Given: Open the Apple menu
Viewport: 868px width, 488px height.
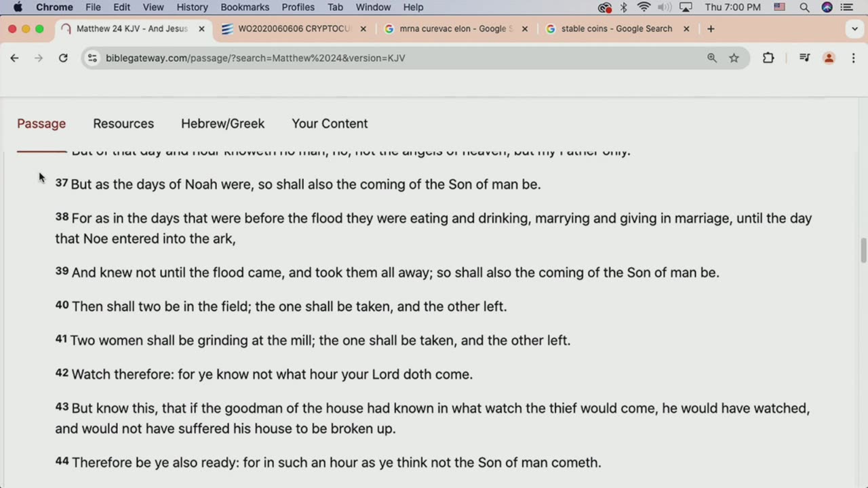Looking at the screenshot, I should point(18,7).
